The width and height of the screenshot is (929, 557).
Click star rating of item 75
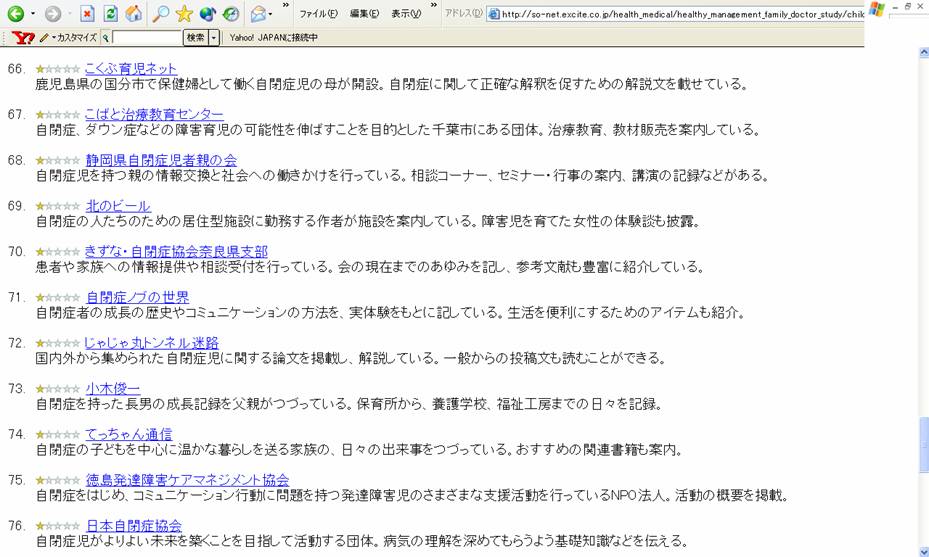tap(57, 480)
